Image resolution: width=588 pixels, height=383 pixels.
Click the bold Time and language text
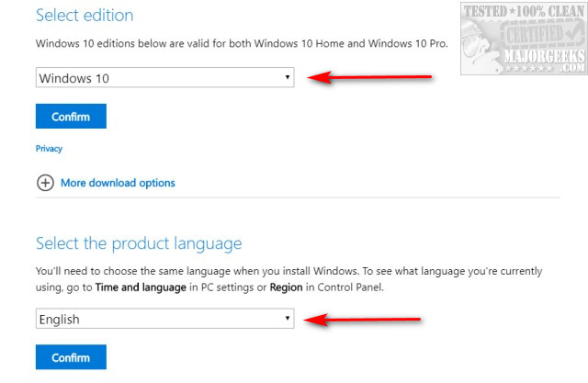(151, 287)
